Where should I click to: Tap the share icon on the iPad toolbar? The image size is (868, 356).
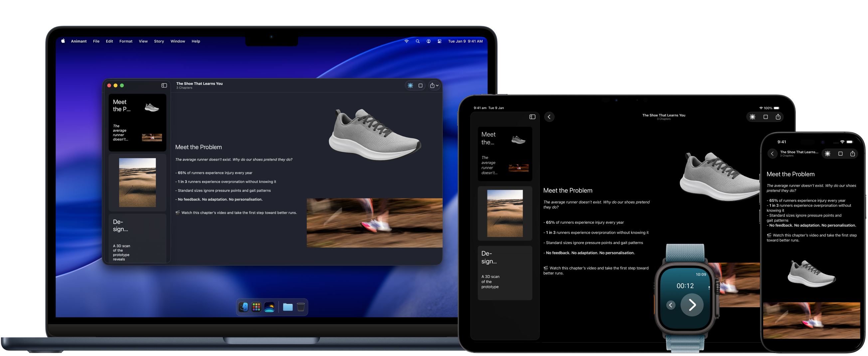pos(779,117)
